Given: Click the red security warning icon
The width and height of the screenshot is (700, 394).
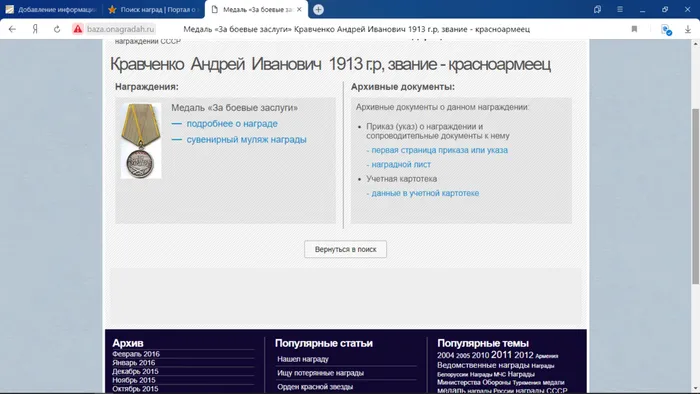Looking at the screenshot, I should [x=78, y=29].
